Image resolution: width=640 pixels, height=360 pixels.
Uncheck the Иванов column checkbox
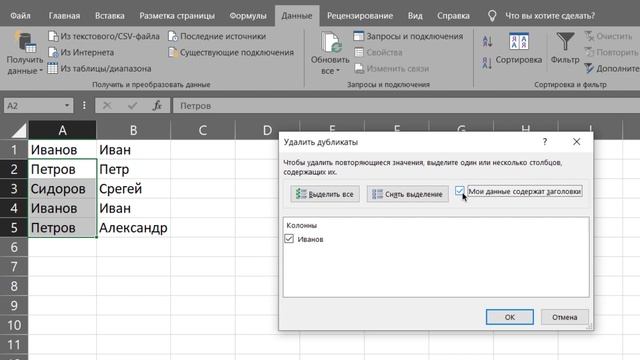coord(289,239)
